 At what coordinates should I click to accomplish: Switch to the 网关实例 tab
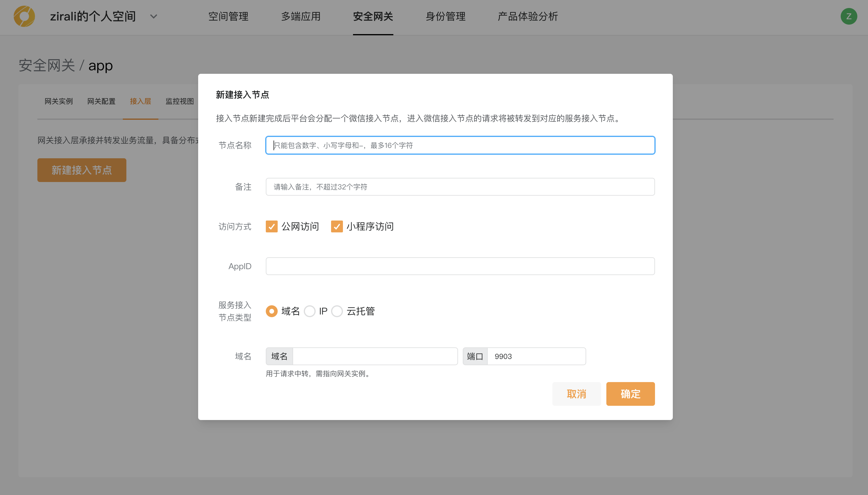click(58, 101)
